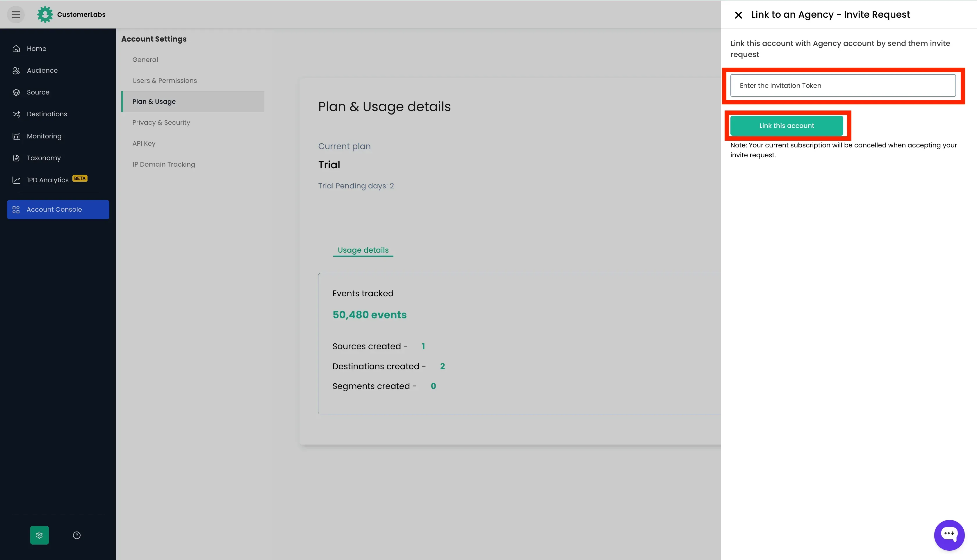977x560 pixels.
Task: Select Privacy & Security settings
Action: pos(161,122)
